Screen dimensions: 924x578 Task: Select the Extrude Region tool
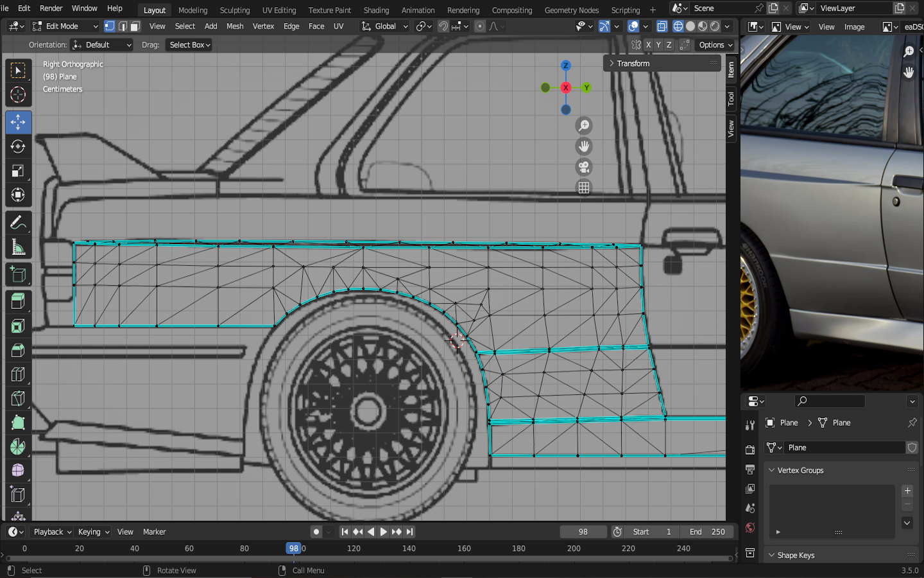click(18, 301)
